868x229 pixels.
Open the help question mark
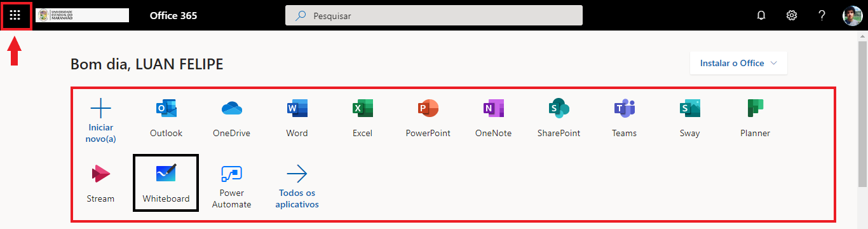click(822, 15)
